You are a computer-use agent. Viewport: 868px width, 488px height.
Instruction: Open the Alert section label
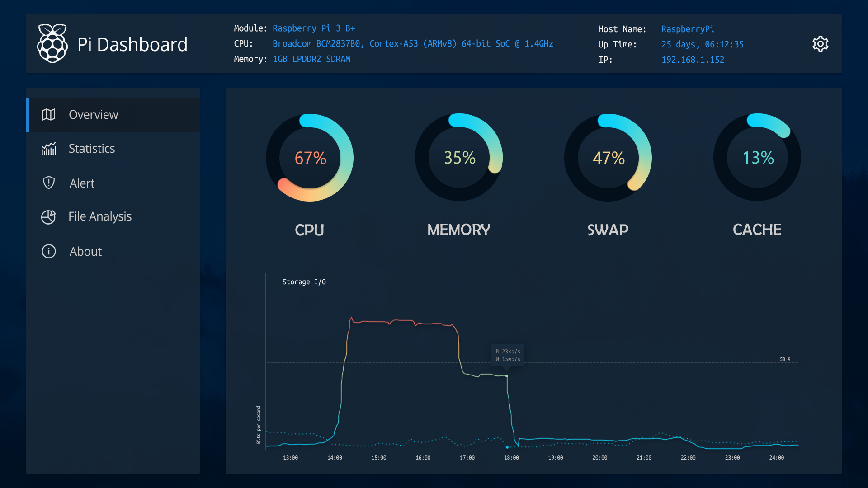(x=82, y=183)
